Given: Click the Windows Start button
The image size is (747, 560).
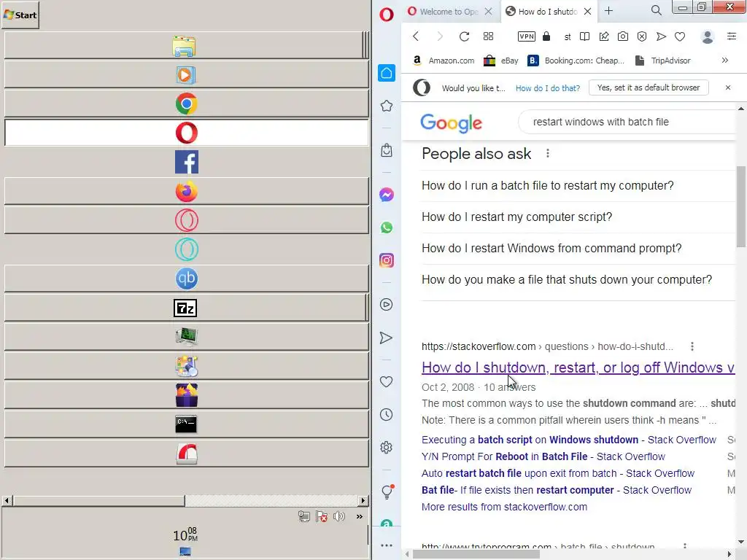Looking at the screenshot, I should [x=20, y=15].
